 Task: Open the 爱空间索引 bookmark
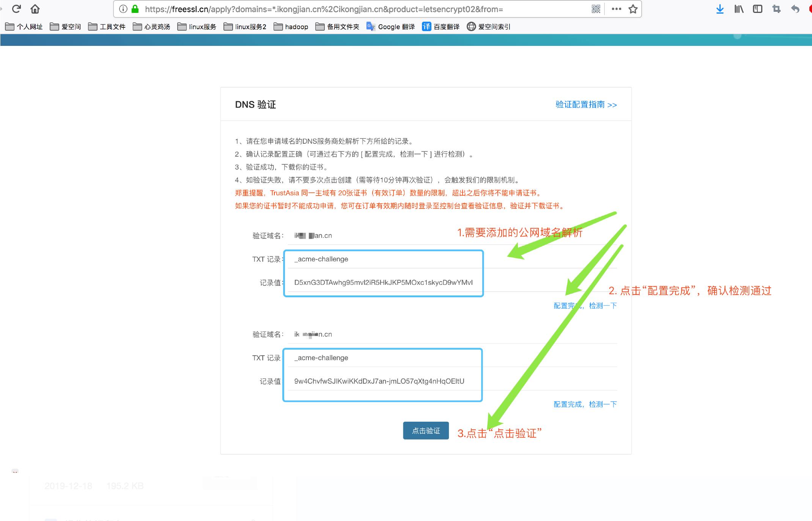coord(489,27)
